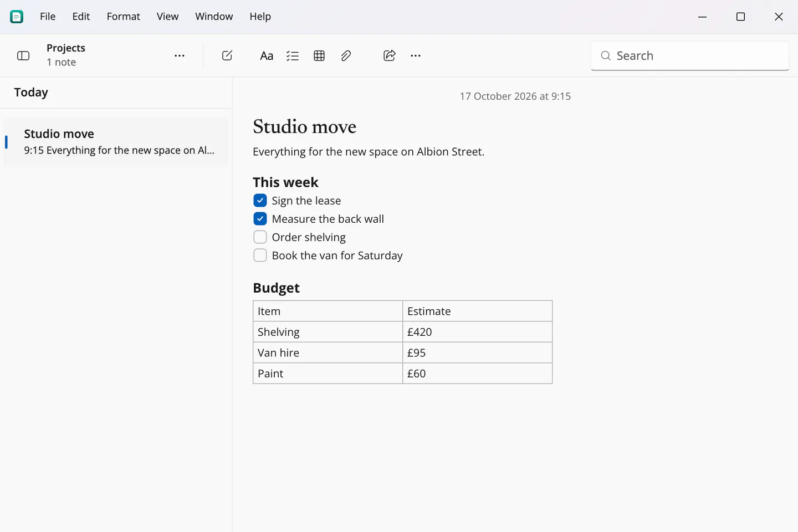Click the Budget heading
The height and width of the screenshot is (532, 798).
pos(276,288)
